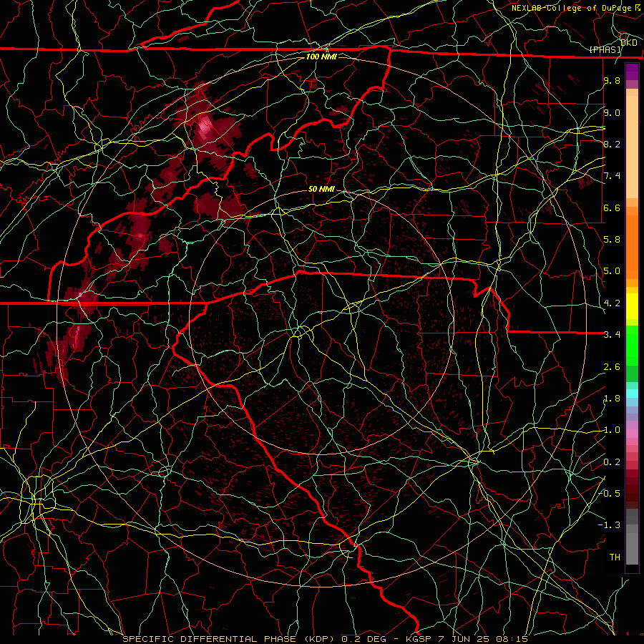Click the 5.0 scale value

612,271
